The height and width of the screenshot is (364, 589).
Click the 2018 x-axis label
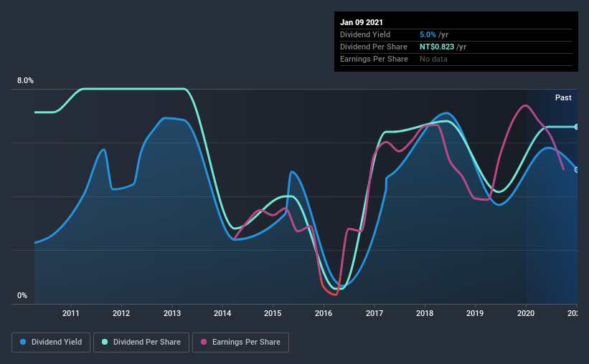point(425,313)
